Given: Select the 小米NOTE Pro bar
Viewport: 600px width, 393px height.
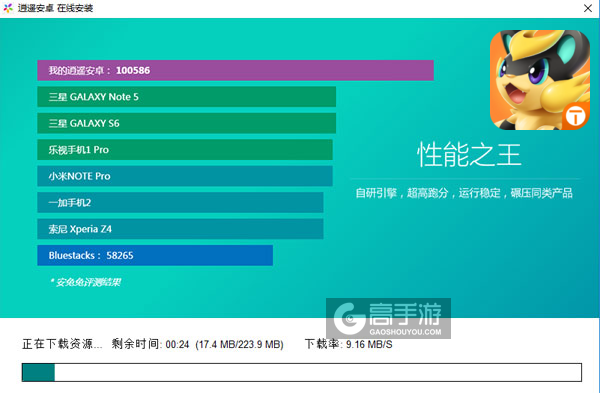Looking at the screenshot, I should pyautogui.click(x=185, y=176).
